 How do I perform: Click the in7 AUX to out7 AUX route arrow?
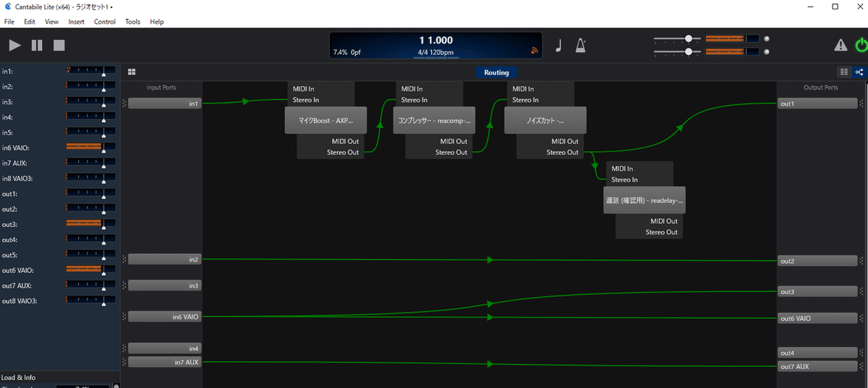490,364
